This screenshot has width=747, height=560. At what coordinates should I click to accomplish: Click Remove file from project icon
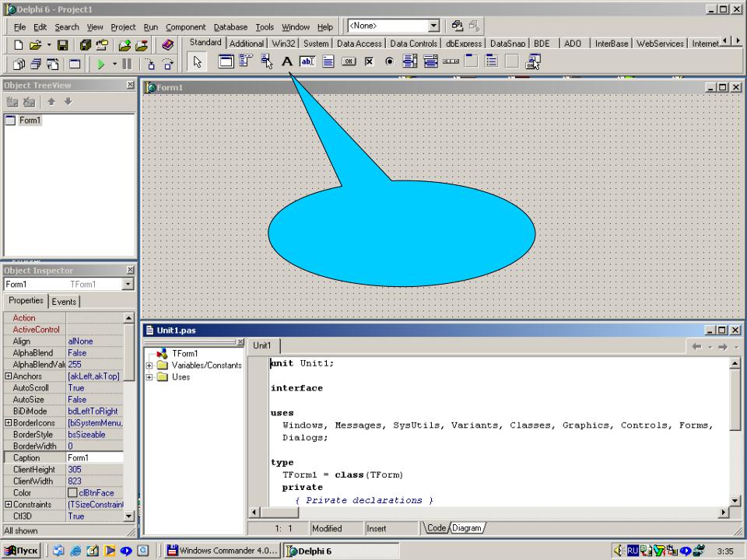point(142,45)
